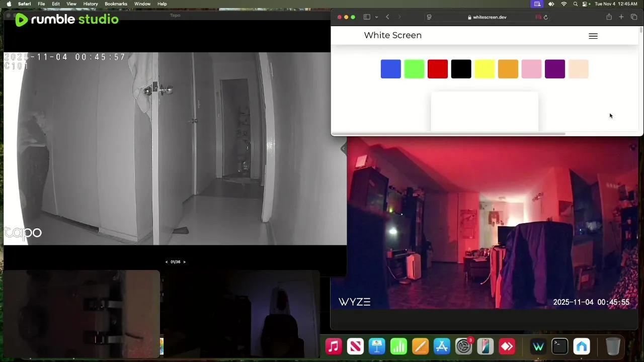
Task: Open the Safari menu
Action: click(24, 4)
